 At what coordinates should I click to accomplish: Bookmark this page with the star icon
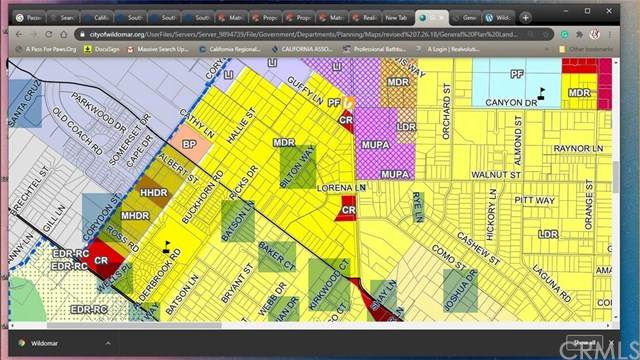point(545,35)
